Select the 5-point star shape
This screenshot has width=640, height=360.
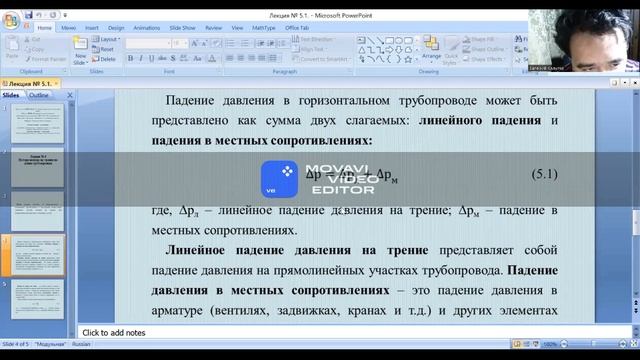point(408,60)
